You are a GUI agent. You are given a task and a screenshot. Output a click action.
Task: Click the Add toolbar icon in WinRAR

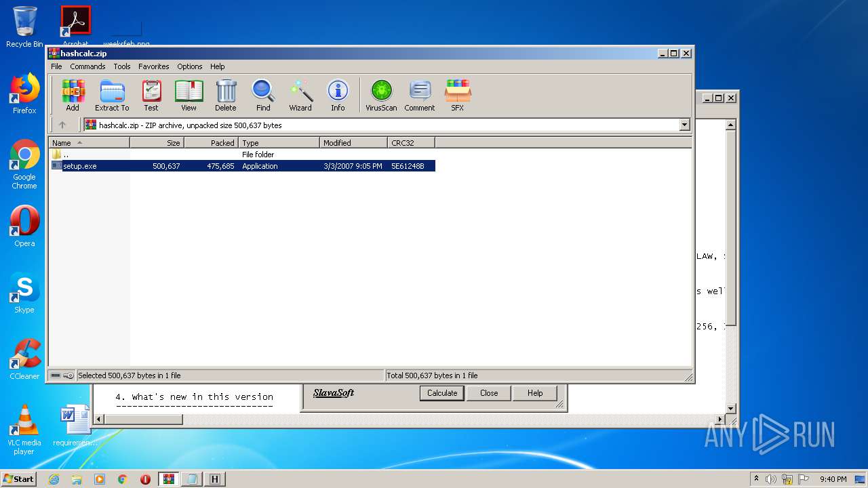pyautogui.click(x=73, y=95)
